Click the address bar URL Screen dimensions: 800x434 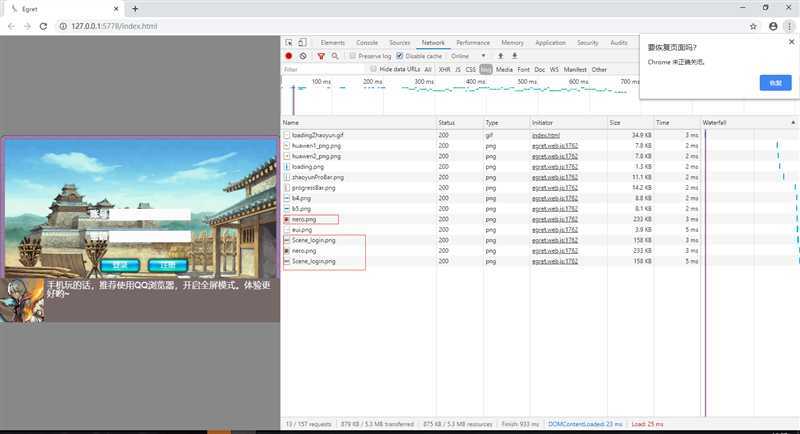(x=114, y=26)
